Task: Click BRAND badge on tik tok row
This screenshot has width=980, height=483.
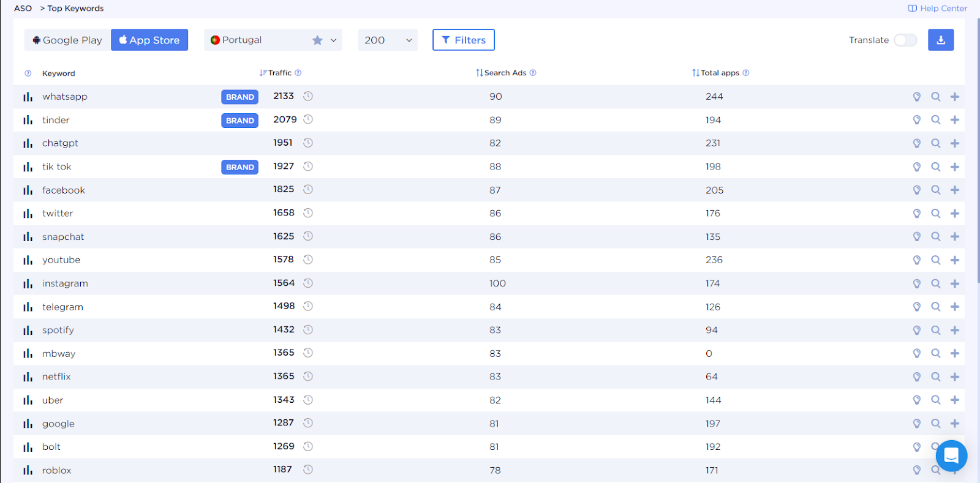Action: click(240, 167)
